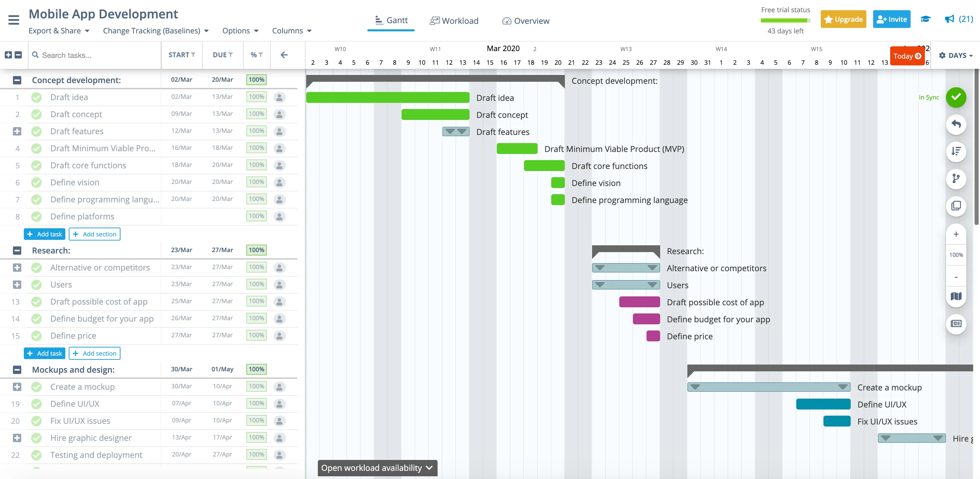Toggle collapse the Concept development section
The width and height of the screenshot is (980, 479).
pyautogui.click(x=17, y=80)
